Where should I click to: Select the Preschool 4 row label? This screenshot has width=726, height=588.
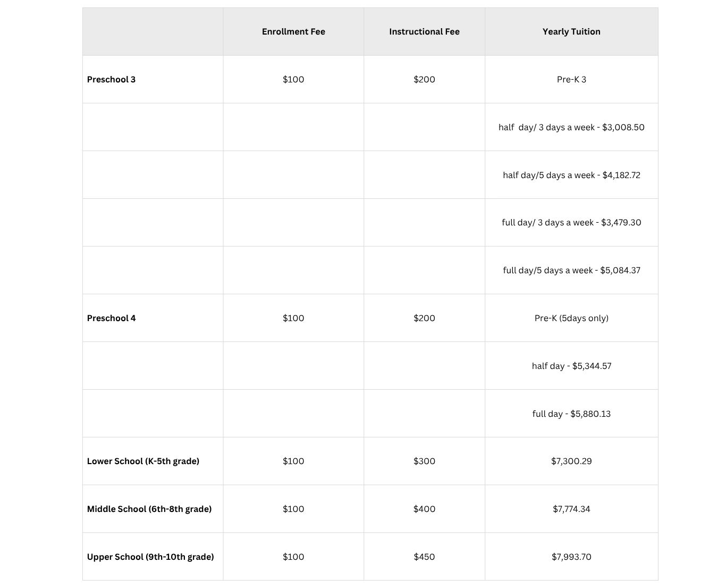[x=111, y=318]
